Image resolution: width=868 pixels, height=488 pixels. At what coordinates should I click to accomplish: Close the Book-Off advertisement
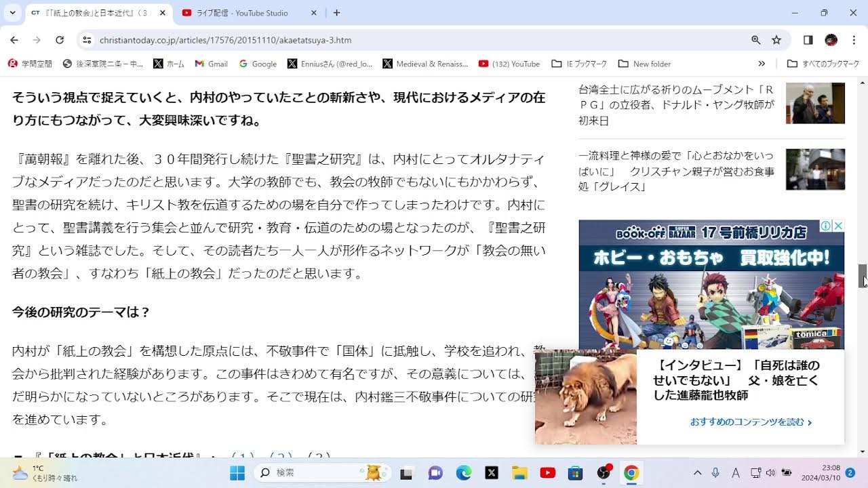tap(838, 226)
